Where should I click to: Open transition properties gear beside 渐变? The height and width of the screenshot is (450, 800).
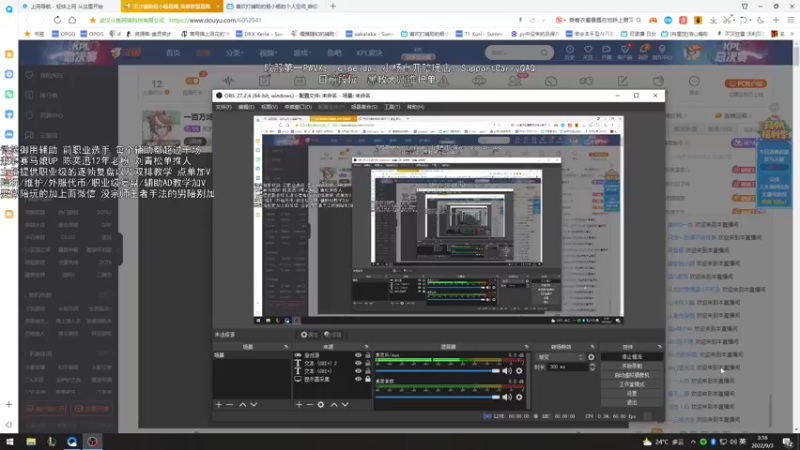click(x=591, y=357)
